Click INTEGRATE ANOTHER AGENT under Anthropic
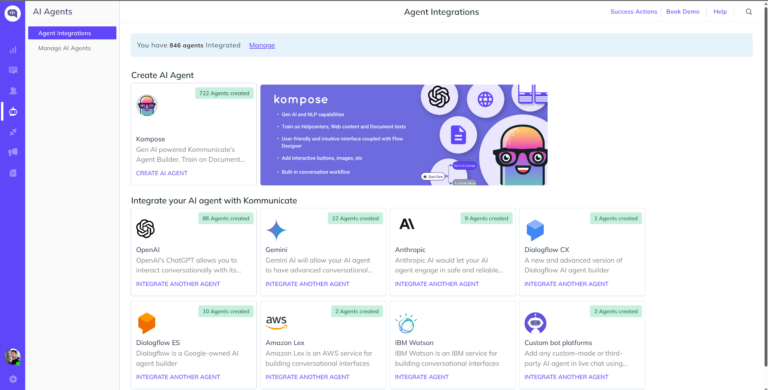This screenshot has height=390, width=768. pos(437,284)
